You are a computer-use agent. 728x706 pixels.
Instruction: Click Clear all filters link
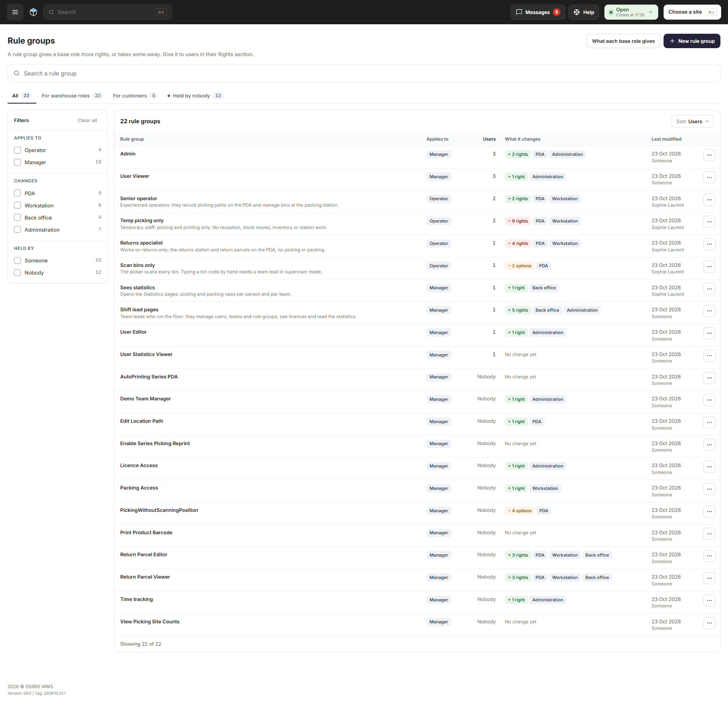pos(87,120)
